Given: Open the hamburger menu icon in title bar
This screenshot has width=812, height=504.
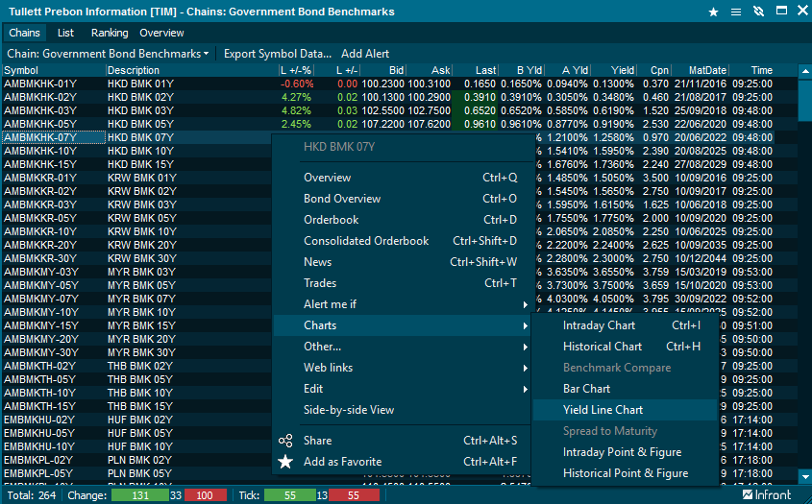Looking at the screenshot, I should click(736, 12).
